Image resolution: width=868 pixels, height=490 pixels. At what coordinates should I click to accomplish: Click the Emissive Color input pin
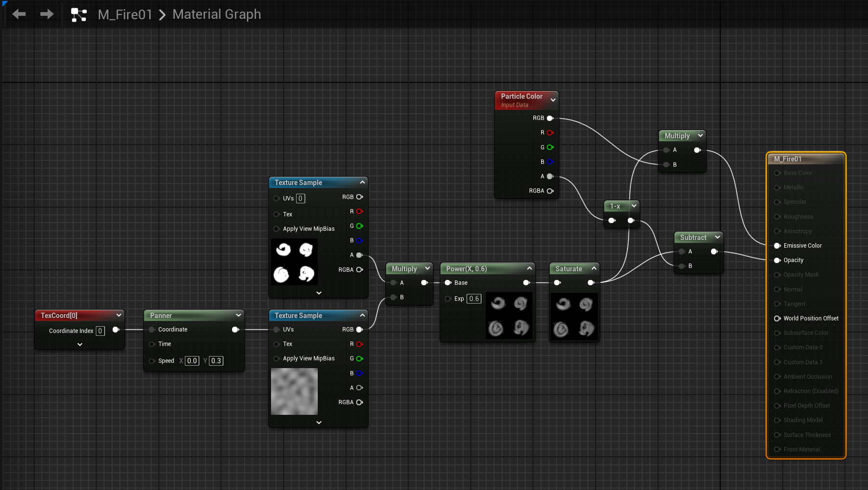click(777, 246)
